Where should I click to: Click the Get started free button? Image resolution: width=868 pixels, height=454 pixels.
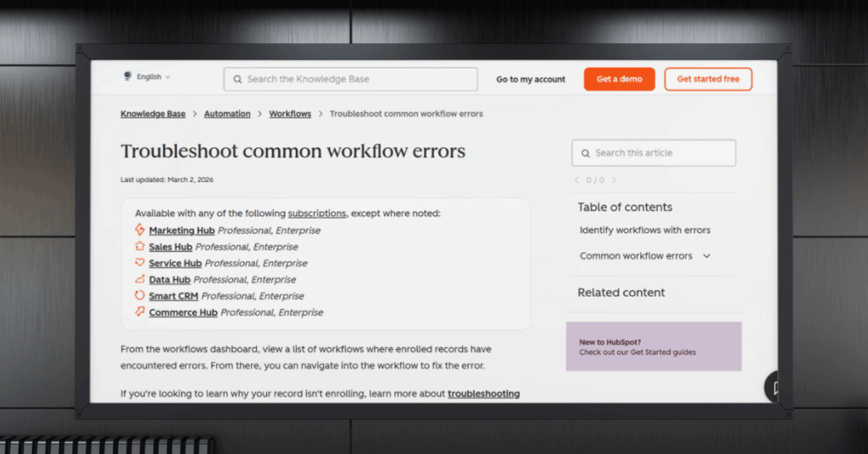[708, 79]
